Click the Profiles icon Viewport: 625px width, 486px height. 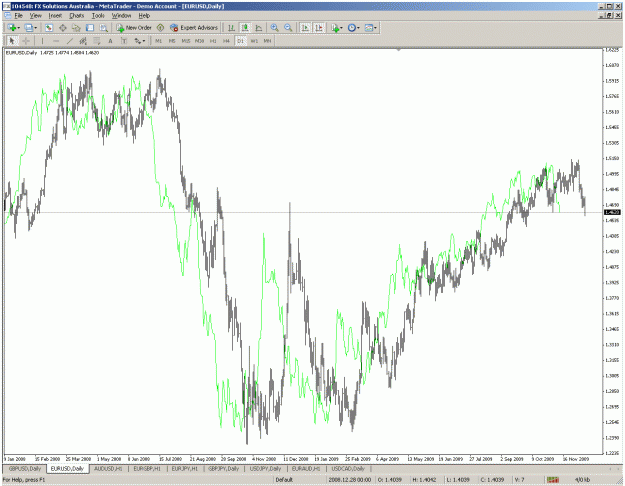point(28,28)
